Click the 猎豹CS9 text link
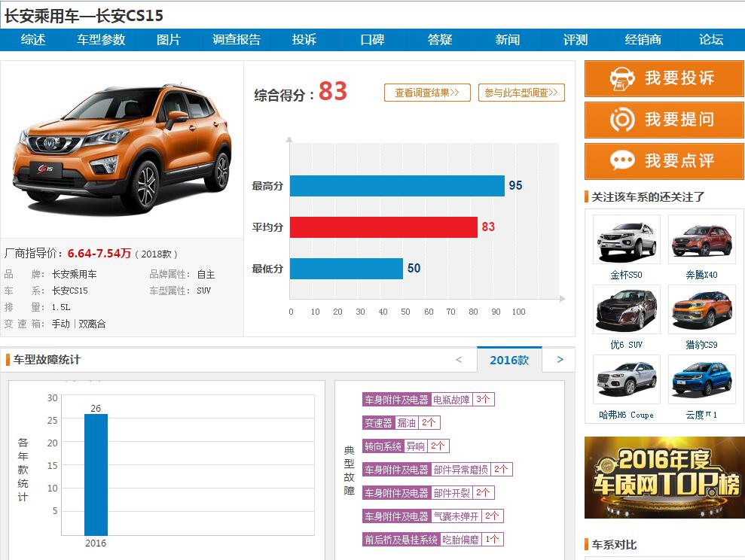Screen dimensions: 745x560 [x=702, y=345]
